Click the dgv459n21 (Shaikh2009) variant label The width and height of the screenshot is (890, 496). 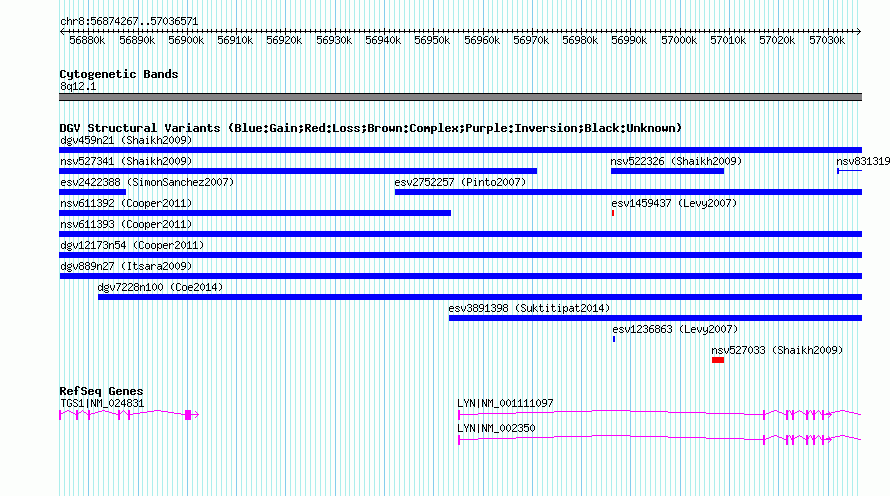pos(126,140)
